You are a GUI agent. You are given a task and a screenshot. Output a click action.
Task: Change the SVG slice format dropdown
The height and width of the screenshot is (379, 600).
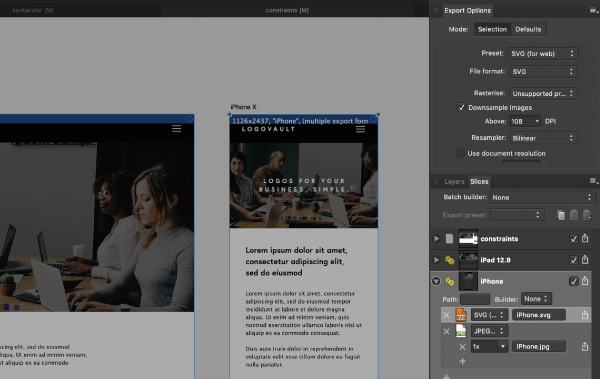489,315
